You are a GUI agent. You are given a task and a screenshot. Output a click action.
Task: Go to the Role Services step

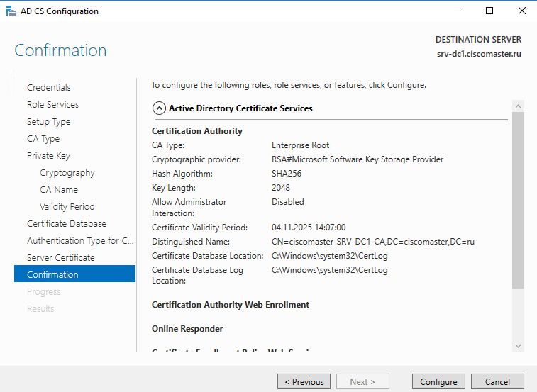(x=52, y=104)
